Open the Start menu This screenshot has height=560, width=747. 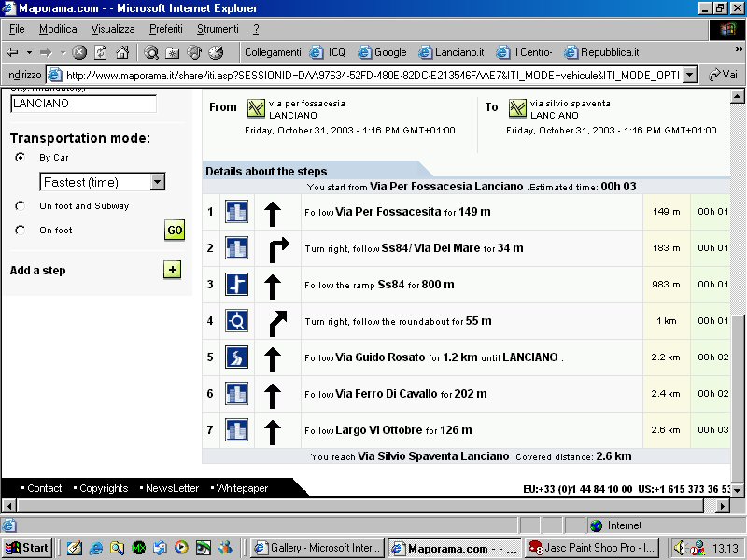[27, 548]
